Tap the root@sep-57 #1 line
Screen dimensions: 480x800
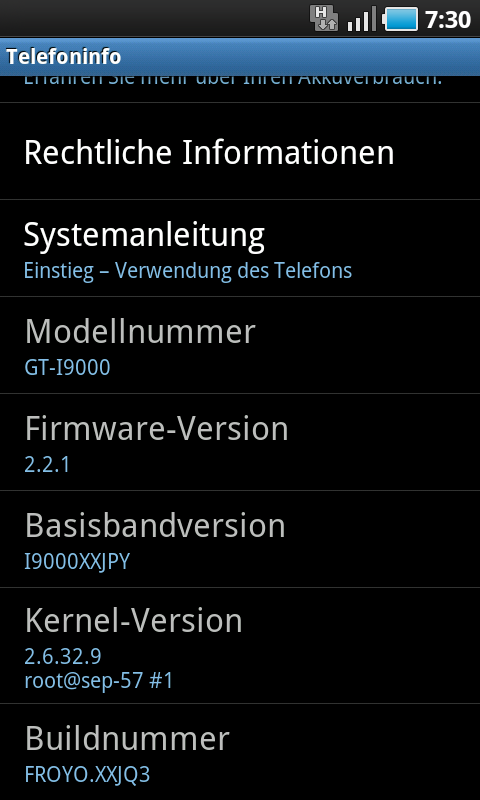tap(99, 681)
